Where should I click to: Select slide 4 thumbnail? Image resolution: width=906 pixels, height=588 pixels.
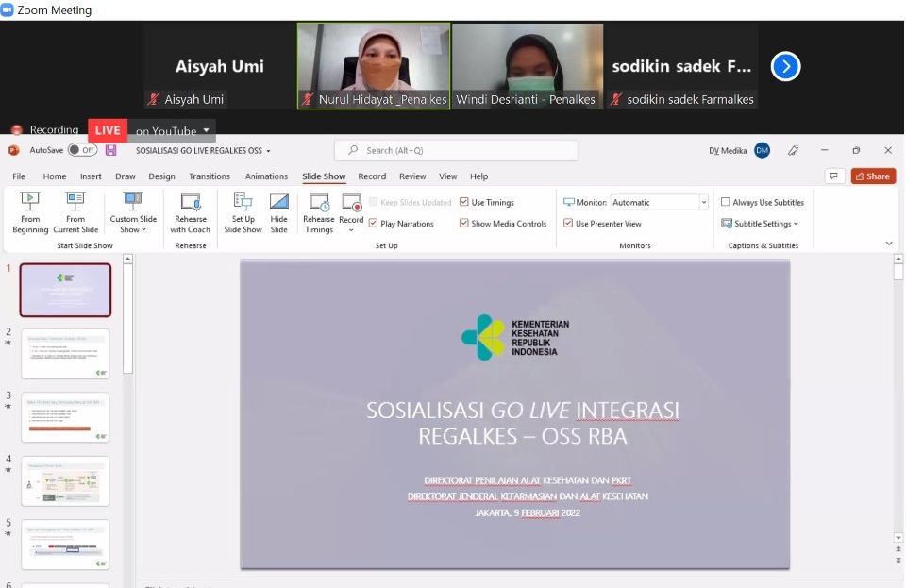tap(65, 480)
